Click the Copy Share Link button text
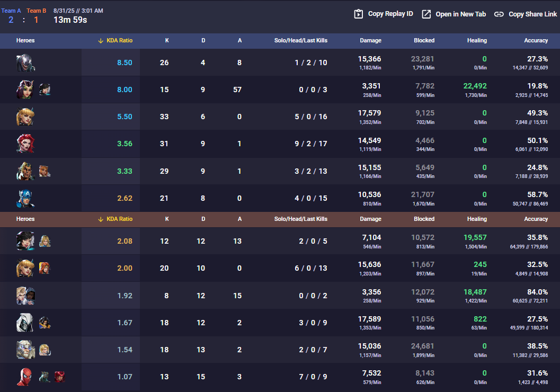Image resolution: width=560 pixels, height=392 pixels. pos(532,14)
